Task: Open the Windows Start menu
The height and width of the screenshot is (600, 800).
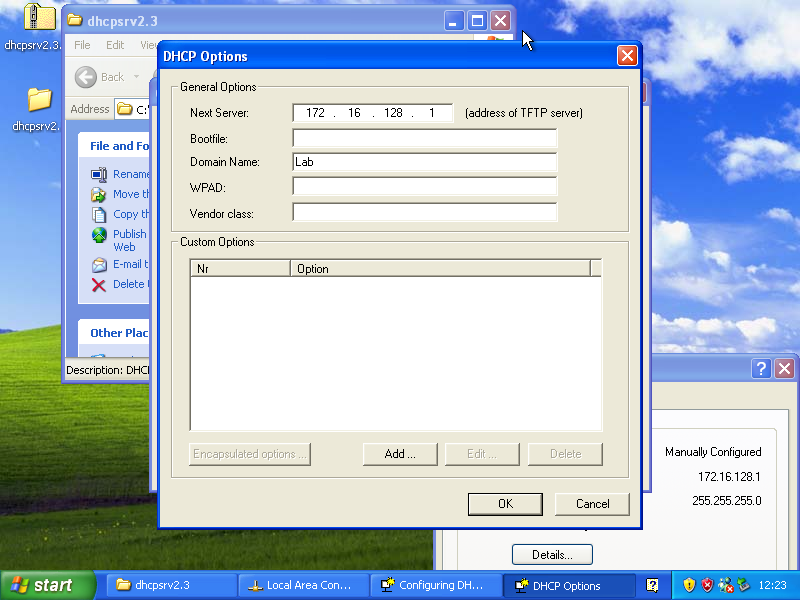Action: click(48, 585)
